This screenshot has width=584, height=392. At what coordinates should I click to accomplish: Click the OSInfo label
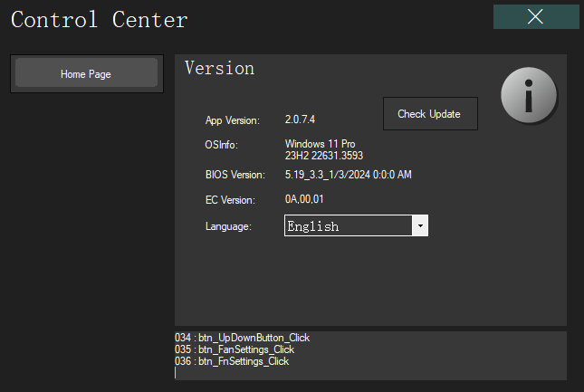[220, 144]
